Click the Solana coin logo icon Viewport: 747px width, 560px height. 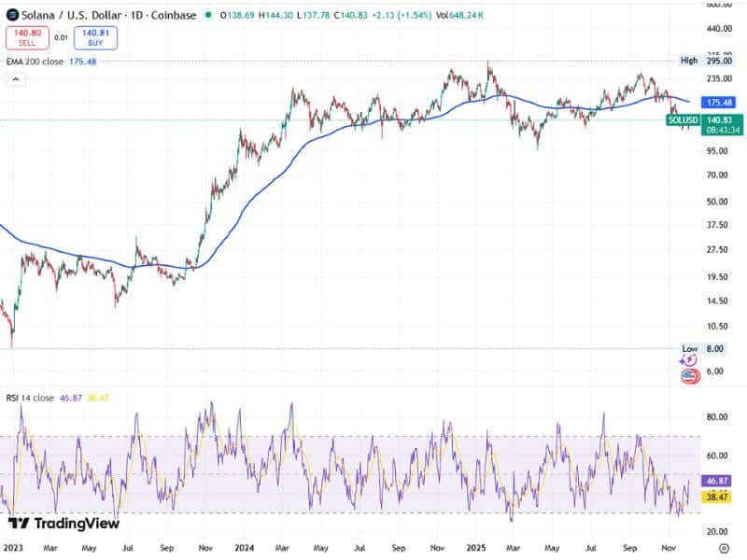[x=13, y=15]
